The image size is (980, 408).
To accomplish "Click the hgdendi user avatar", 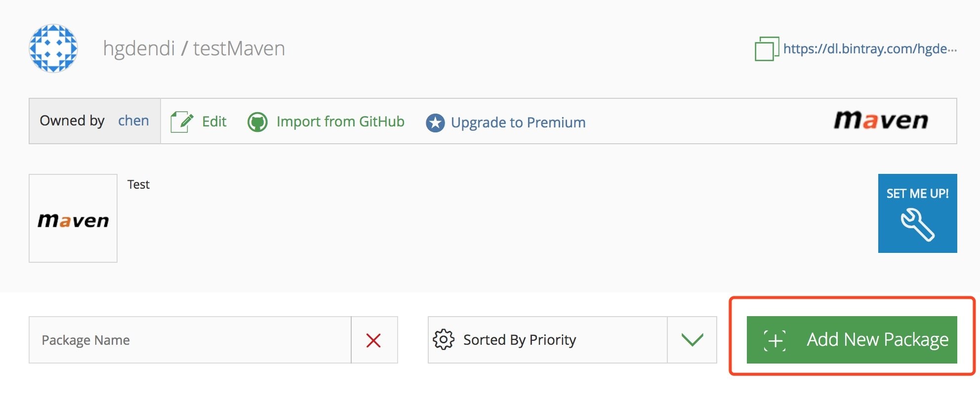I will coord(53,48).
